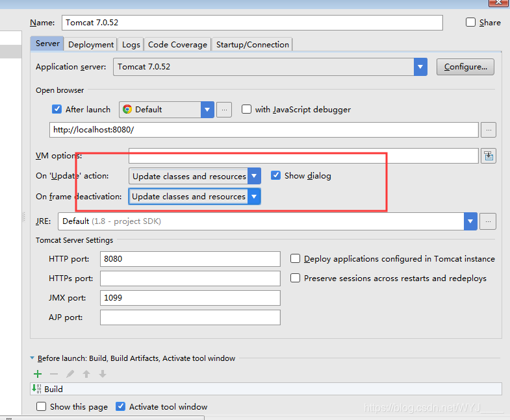Open URL ellipsis button beside localhost address

(x=489, y=130)
